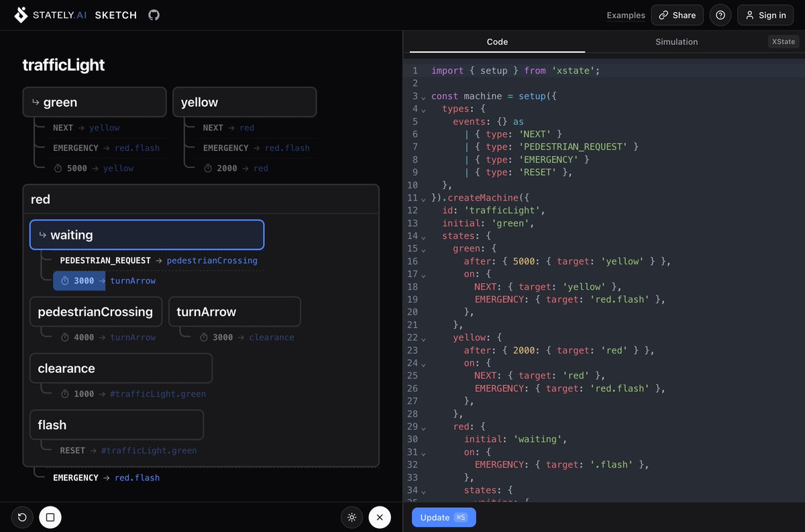Viewport: 805px width, 532px height.
Task: Collapse code fold at line 24
Action: [x=423, y=364]
